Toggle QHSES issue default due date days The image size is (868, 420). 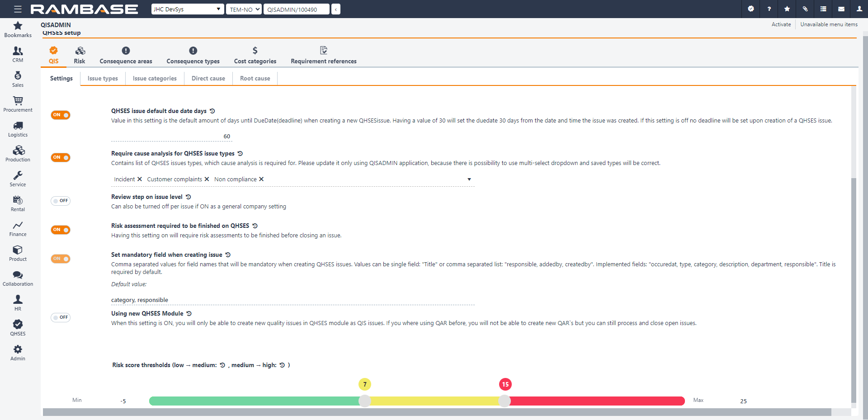[61, 115]
